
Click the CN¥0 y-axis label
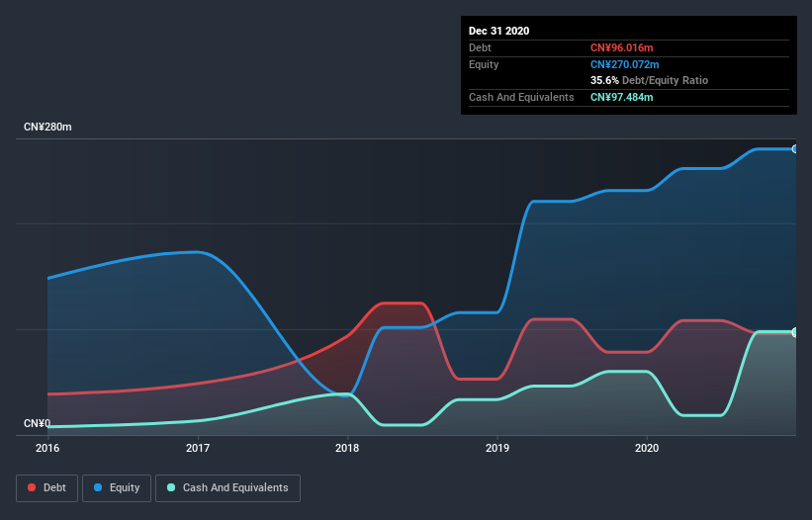37,423
